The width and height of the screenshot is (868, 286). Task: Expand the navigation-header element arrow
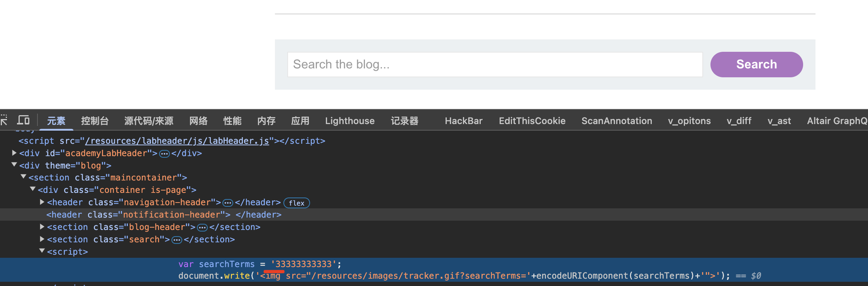[42, 202]
